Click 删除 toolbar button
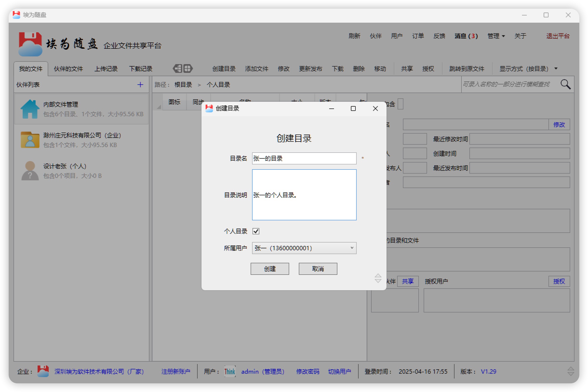The height and width of the screenshot is (392, 588). click(359, 69)
